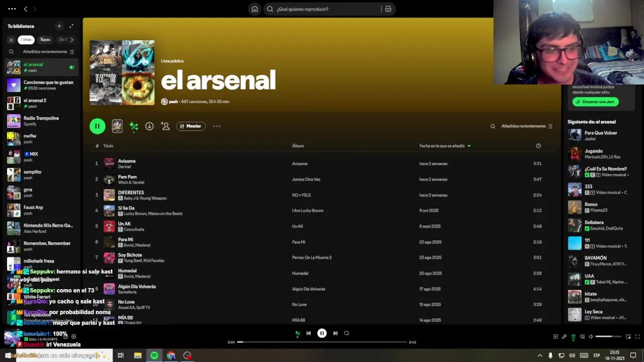This screenshot has height=362, width=644.
Task: Set the volume slider level
Action: pos(609,337)
